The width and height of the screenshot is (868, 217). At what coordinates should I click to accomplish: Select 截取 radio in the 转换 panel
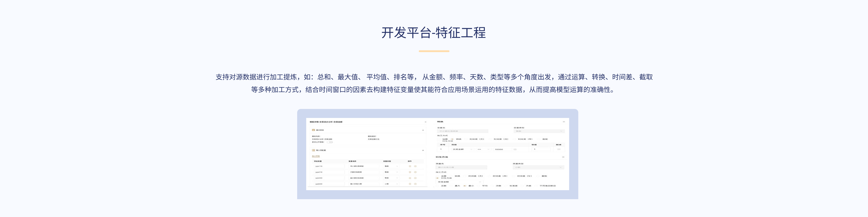click(x=539, y=139)
